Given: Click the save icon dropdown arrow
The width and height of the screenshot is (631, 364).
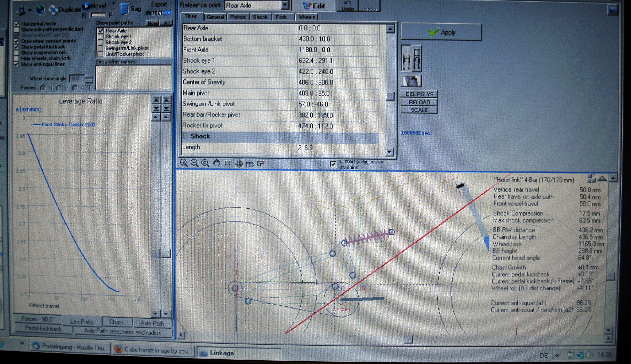Looking at the screenshot, I should [x=30, y=10].
